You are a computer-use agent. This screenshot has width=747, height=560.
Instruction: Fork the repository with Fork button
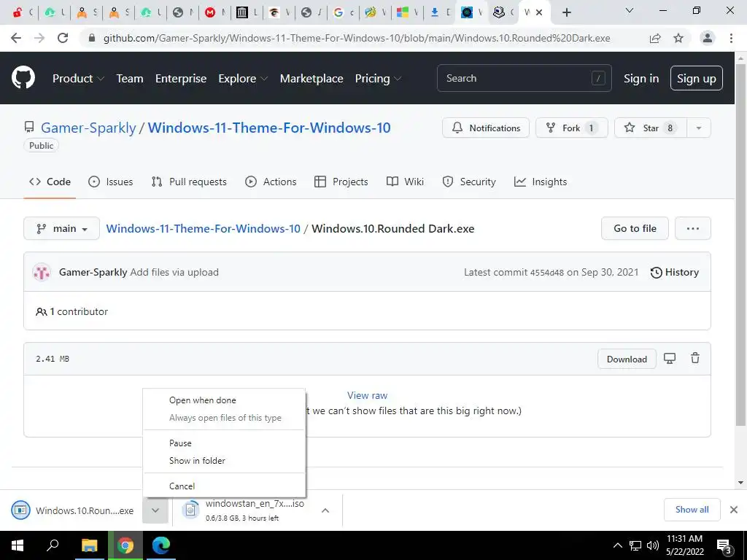pos(572,128)
